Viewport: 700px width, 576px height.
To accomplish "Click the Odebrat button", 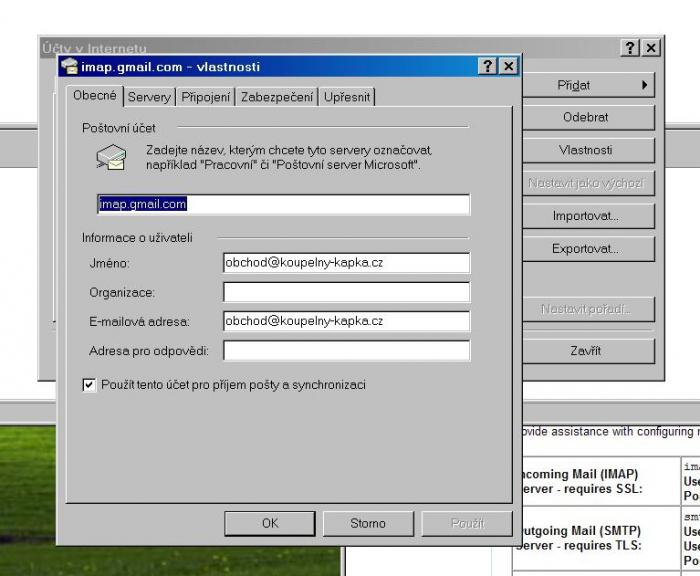I will [585, 117].
